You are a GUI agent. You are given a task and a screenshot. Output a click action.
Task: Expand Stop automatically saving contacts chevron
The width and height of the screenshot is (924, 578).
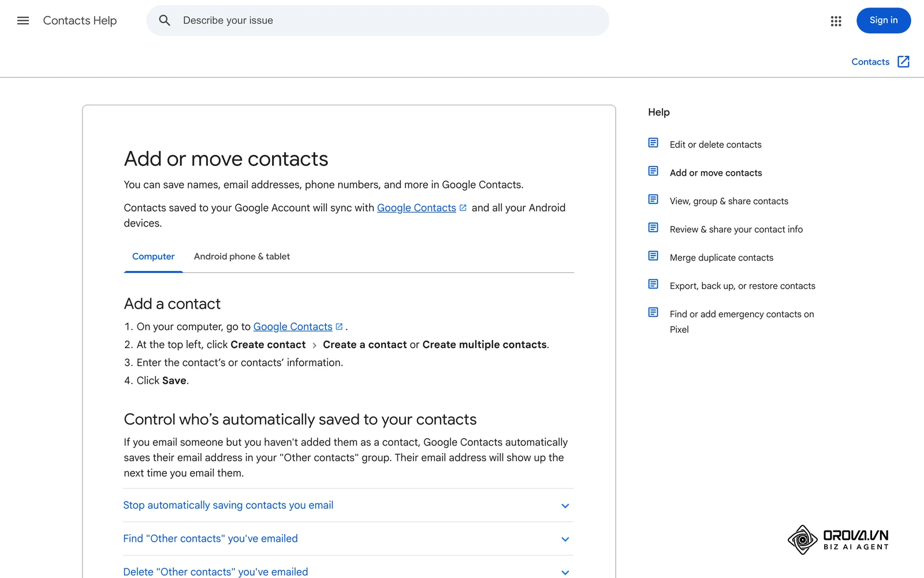click(565, 506)
